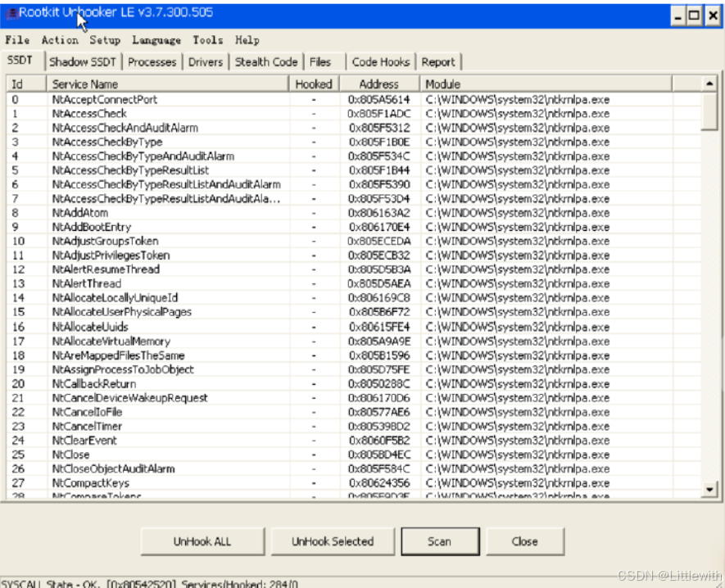Start a Scan with the Scan button

(x=440, y=541)
